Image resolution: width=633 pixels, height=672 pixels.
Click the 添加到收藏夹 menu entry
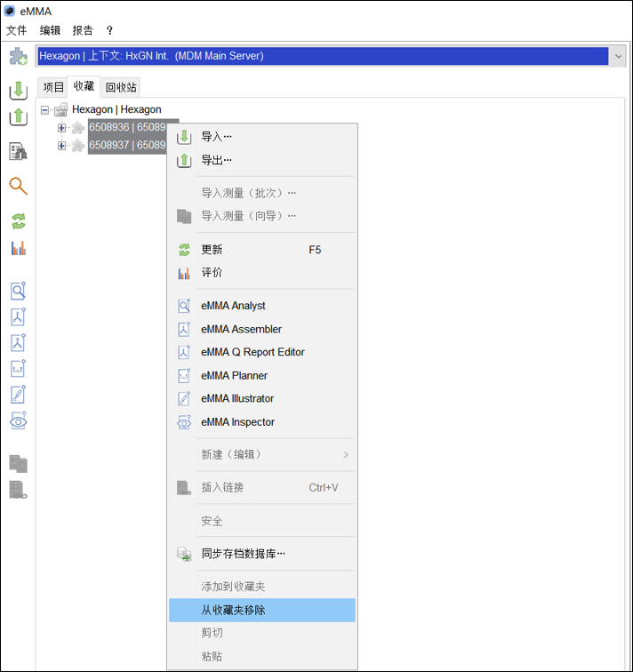pyautogui.click(x=262, y=587)
